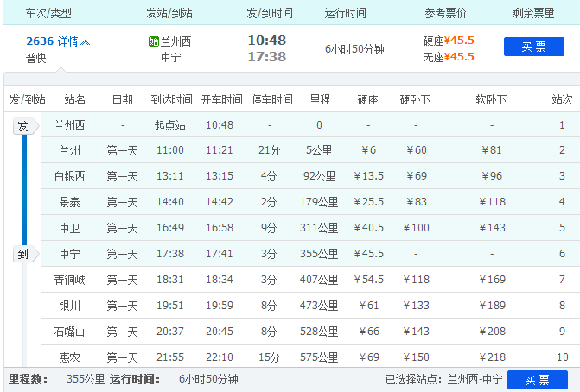Click the 硬座 ¥45.5 reference price
This screenshot has width=580, height=392.
(x=448, y=41)
